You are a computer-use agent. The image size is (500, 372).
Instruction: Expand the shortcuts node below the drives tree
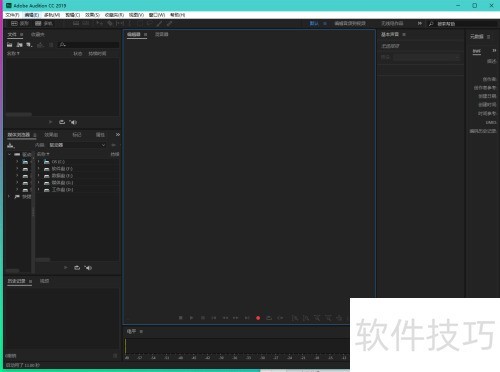[9, 197]
